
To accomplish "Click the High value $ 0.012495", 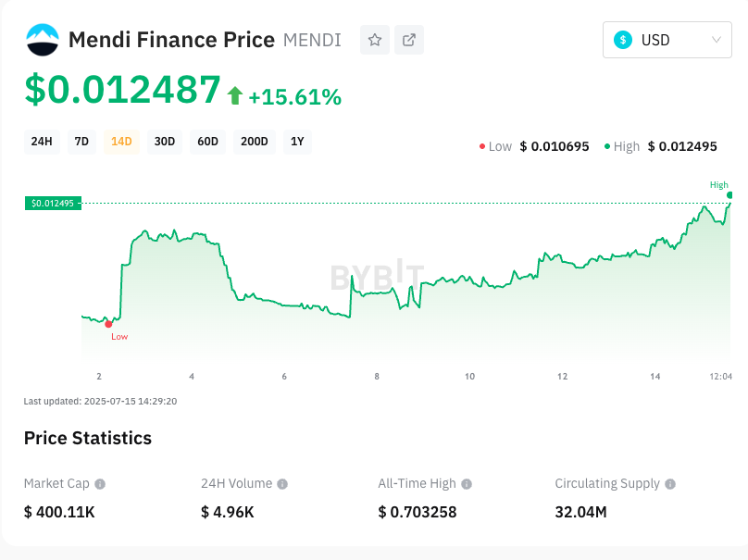I will coord(682,146).
